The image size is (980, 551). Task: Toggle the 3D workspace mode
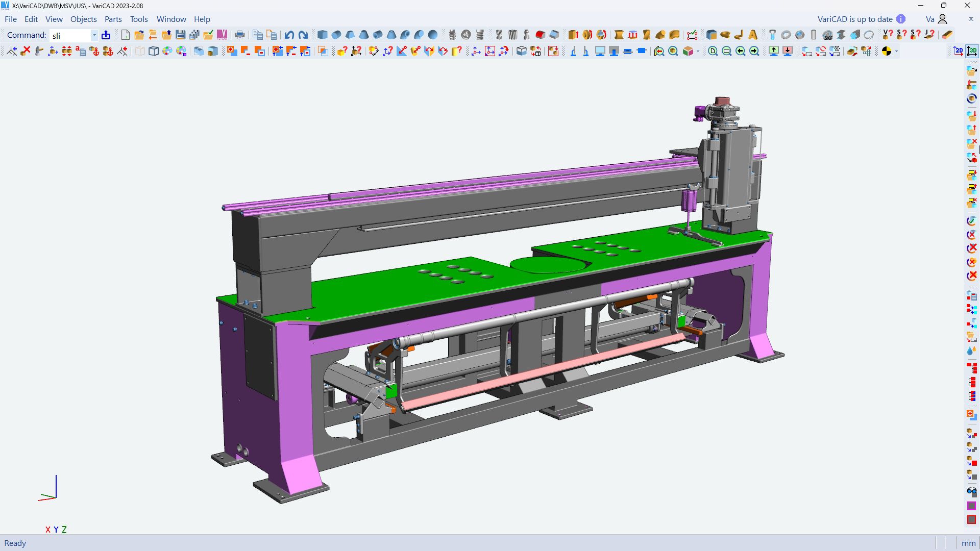(972, 51)
